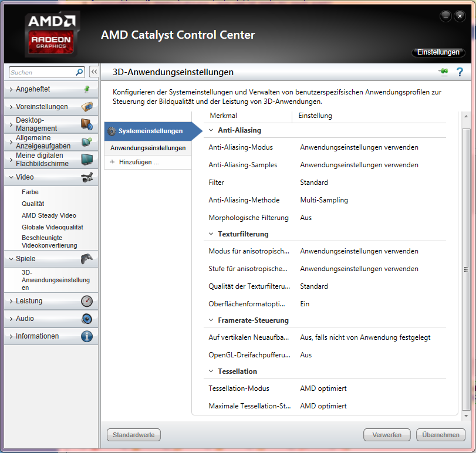Screen dimensions: 476x453
Task: Change Stufe für anisotropische filtering value
Action: 359,269
